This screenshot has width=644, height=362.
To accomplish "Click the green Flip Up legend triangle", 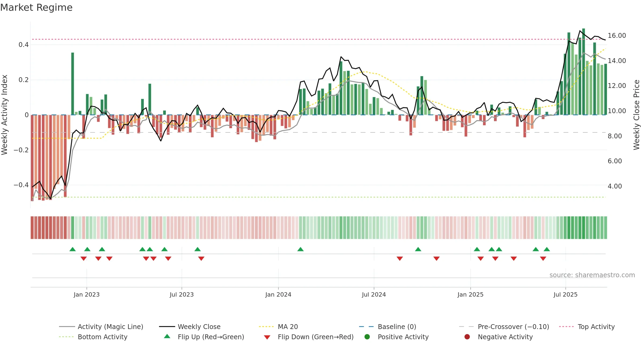I will coord(167,336).
